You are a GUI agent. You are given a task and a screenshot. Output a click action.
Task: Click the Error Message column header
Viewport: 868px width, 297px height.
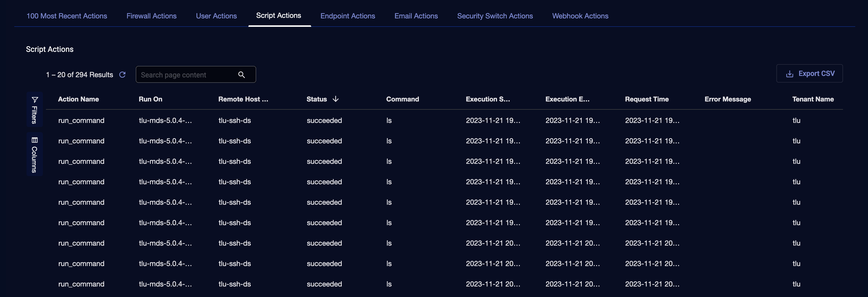pos(727,99)
